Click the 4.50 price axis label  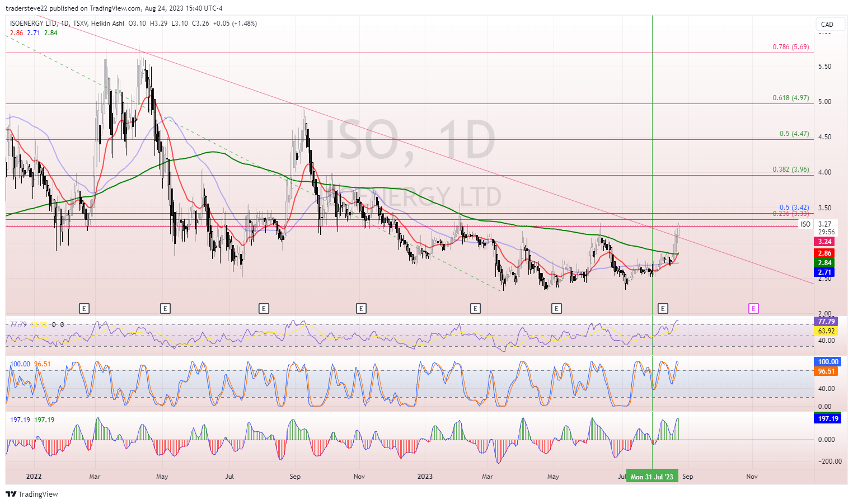click(x=824, y=137)
